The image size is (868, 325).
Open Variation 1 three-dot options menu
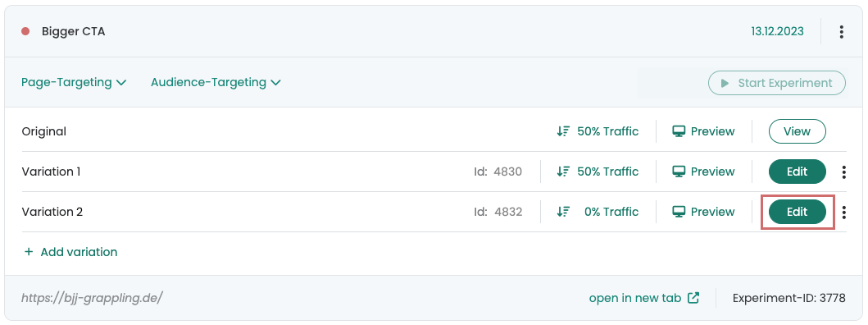coord(843,172)
